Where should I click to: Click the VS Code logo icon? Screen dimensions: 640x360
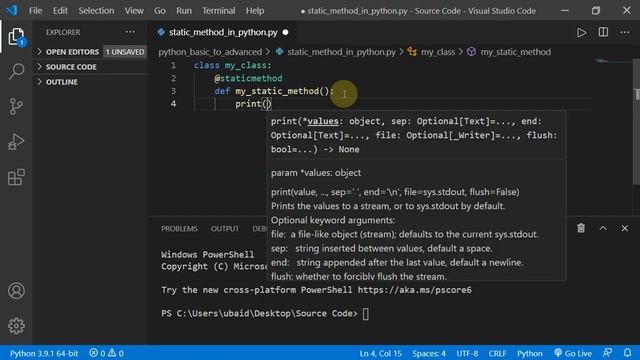[x=12, y=10]
